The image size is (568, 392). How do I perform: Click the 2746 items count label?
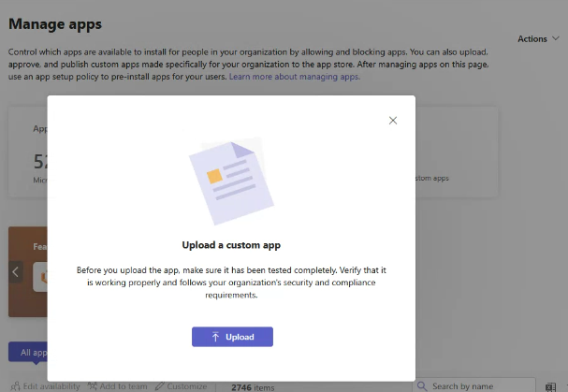point(251,386)
